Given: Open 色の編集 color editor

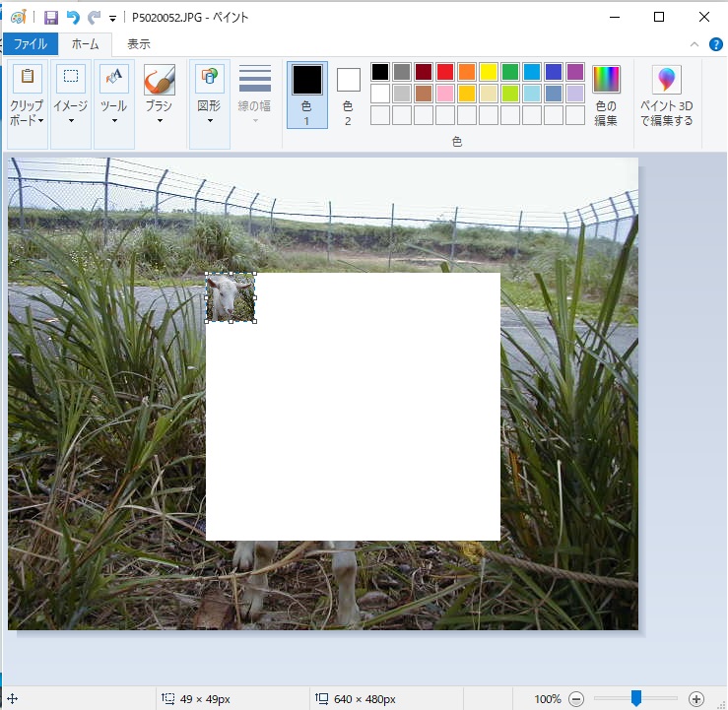Looking at the screenshot, I should tap(606, 96).
